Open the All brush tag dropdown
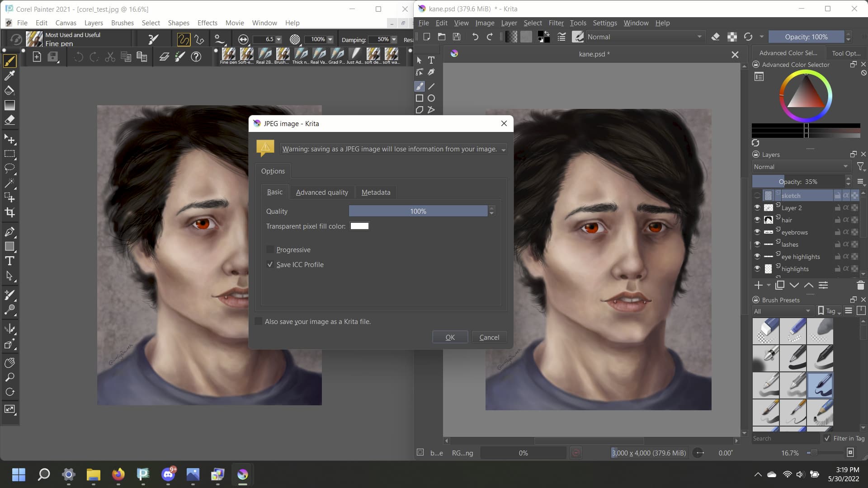Screen dimensions: 868x488 [x=782, y=311]
